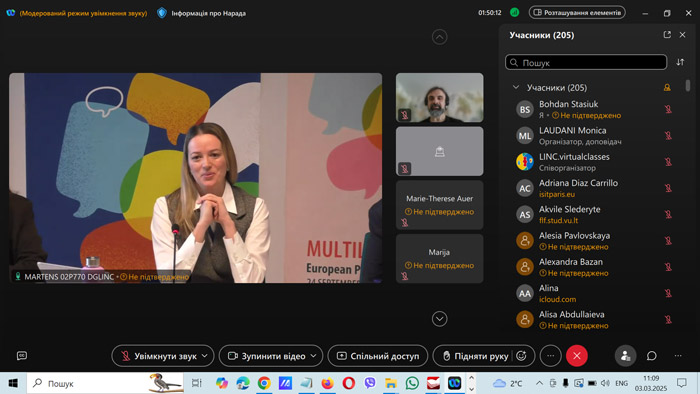Open panel options ellipsis at bottom right
700x394 pixels.
tap(678, 356)
